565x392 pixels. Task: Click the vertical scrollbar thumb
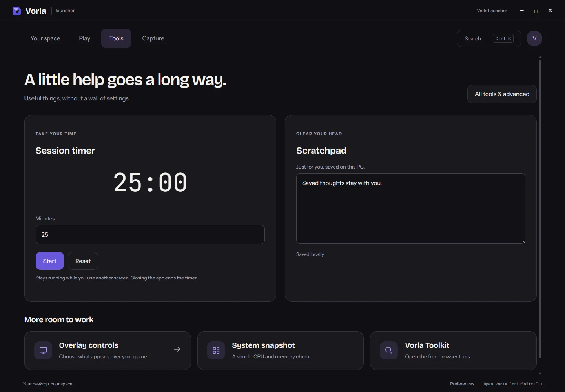click(540, 209)
